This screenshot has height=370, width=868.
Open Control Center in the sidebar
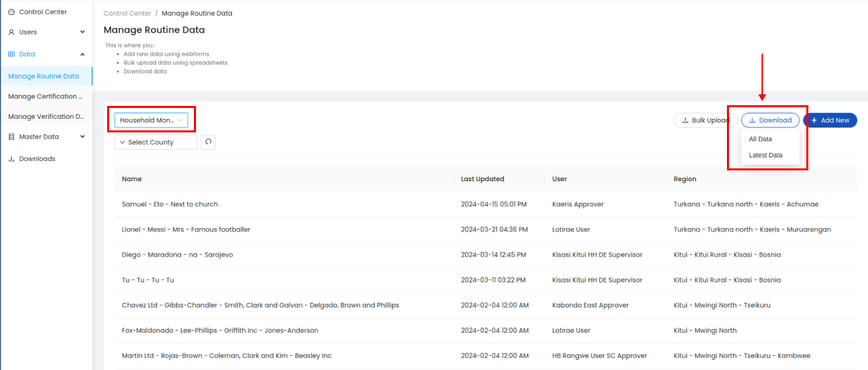click(43, 12)
